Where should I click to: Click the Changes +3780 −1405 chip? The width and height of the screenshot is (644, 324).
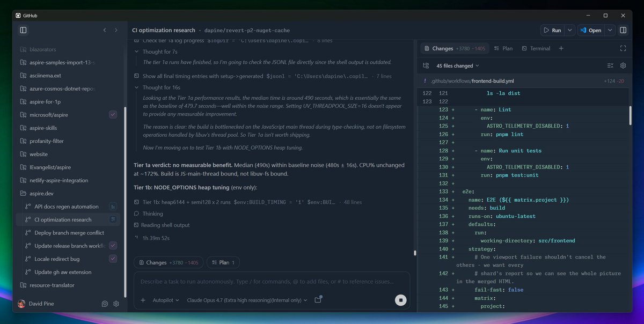click(x=169, y=262)
